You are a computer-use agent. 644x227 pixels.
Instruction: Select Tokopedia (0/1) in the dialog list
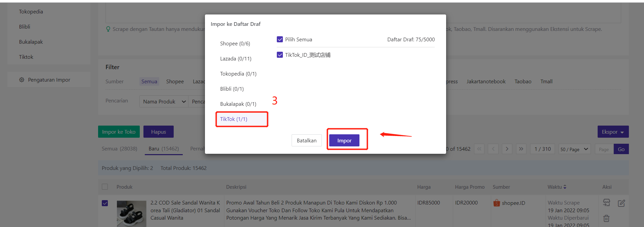(238, 74)
